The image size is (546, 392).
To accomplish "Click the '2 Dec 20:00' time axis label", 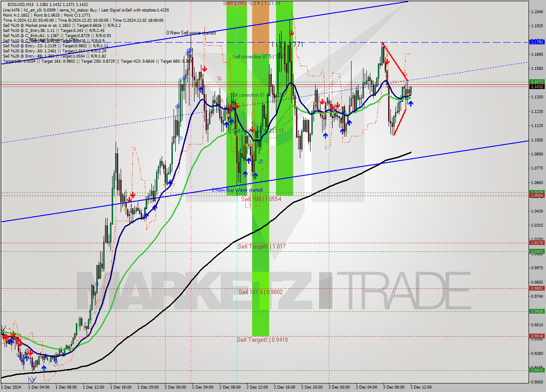I will coord(312,387).
